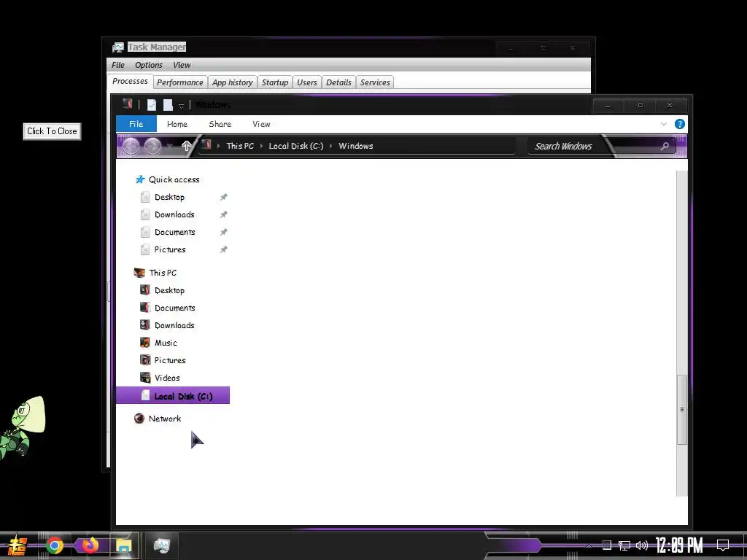Viewport: 747px width, 560px height.
Task: Open the View ribbon tab in Explorer
Action: coord(262,124)
